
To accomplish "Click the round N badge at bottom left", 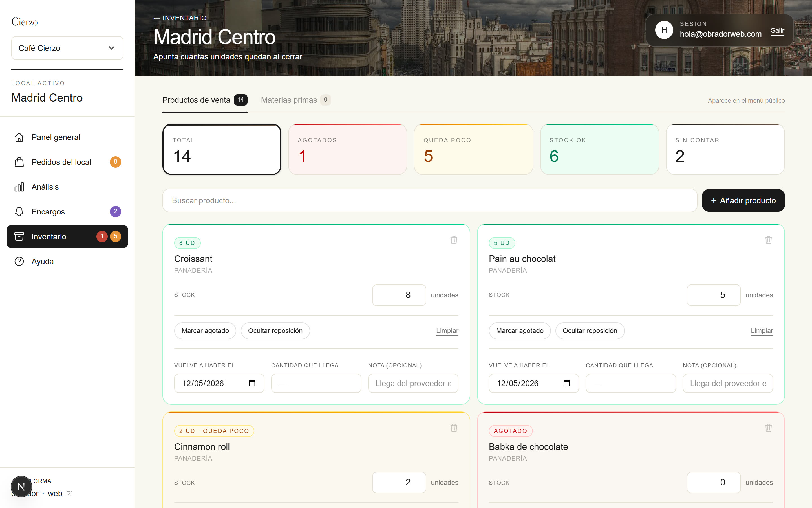I will pyautogui.click(x=21, y=487).
